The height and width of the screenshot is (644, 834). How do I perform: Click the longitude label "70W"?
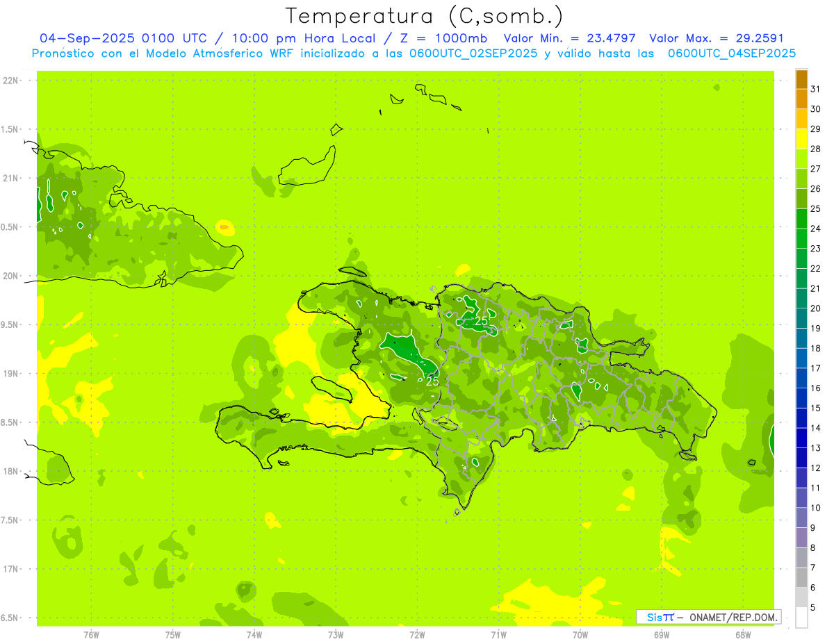tap(580, 635)
